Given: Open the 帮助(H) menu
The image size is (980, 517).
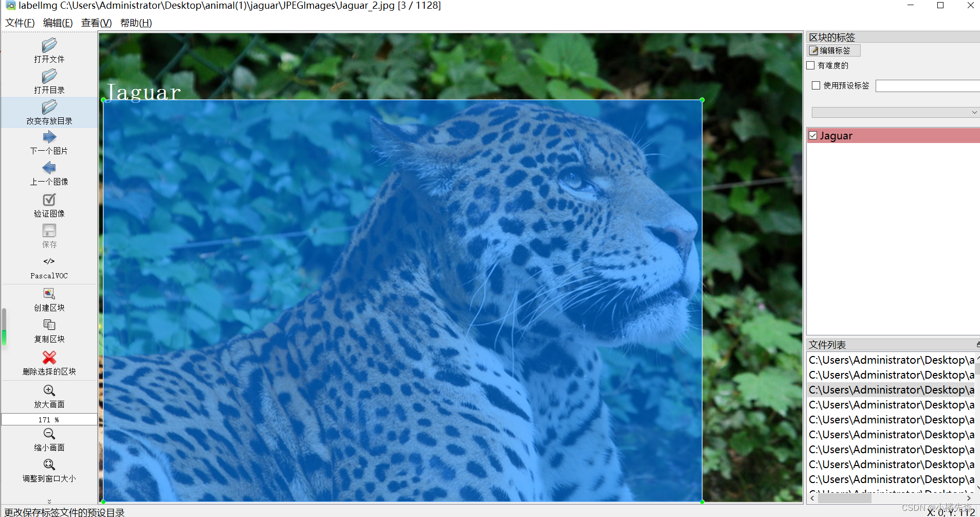Looking at the screenshot, I should 136,23.
